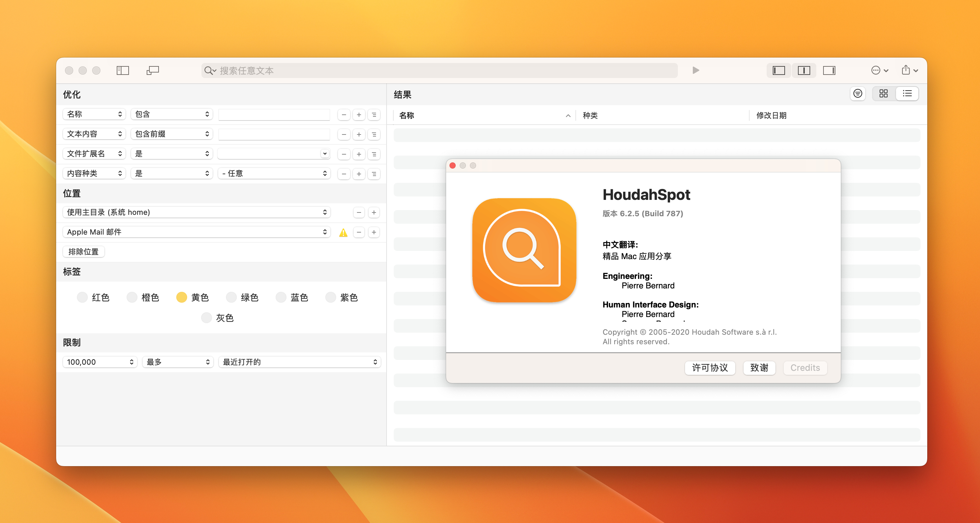980x523 pixels.
Task: Click the 排除位置 button
Action: click(83, 252)
